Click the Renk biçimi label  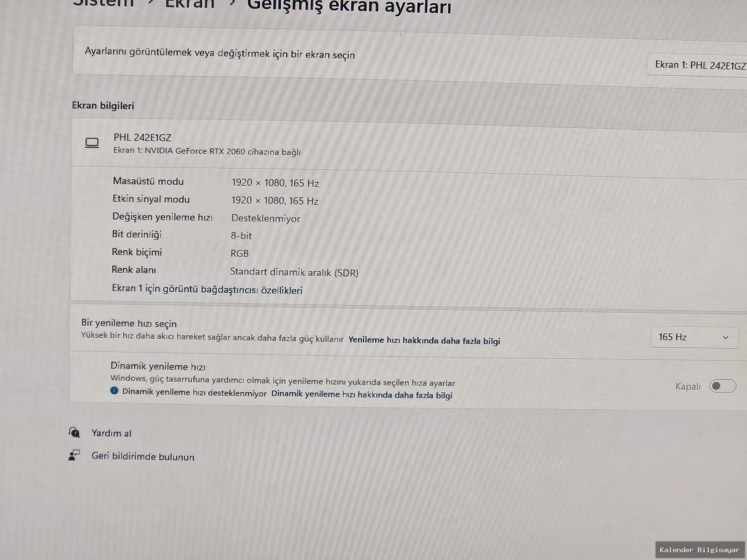pyautogui.click(x=137, y=252)
